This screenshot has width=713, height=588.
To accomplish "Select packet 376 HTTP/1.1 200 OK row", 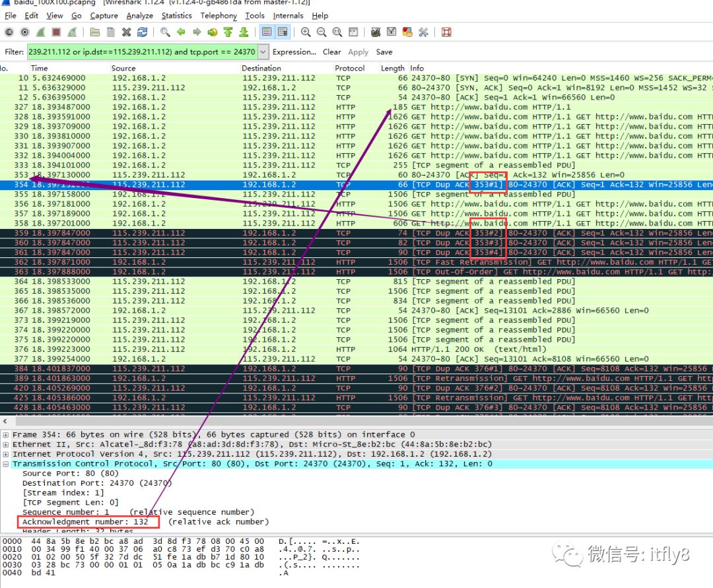I will click(x=356, y=350).
